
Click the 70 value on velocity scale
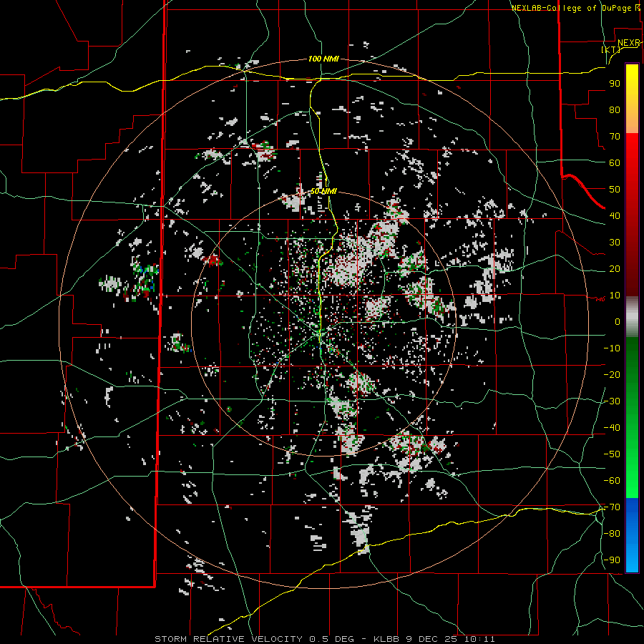(x=615, y=137)
